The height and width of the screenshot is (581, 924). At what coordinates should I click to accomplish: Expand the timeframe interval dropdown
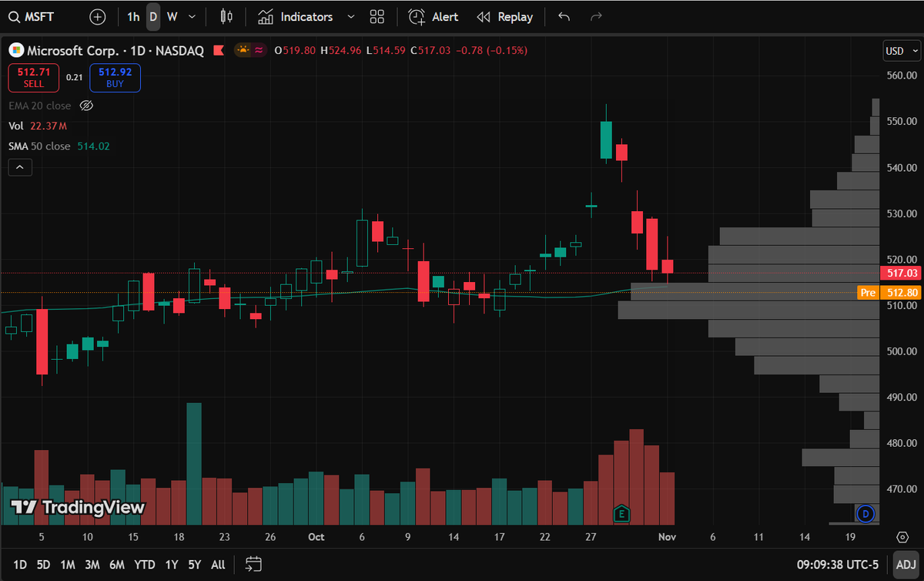click(x=192, y=16)
